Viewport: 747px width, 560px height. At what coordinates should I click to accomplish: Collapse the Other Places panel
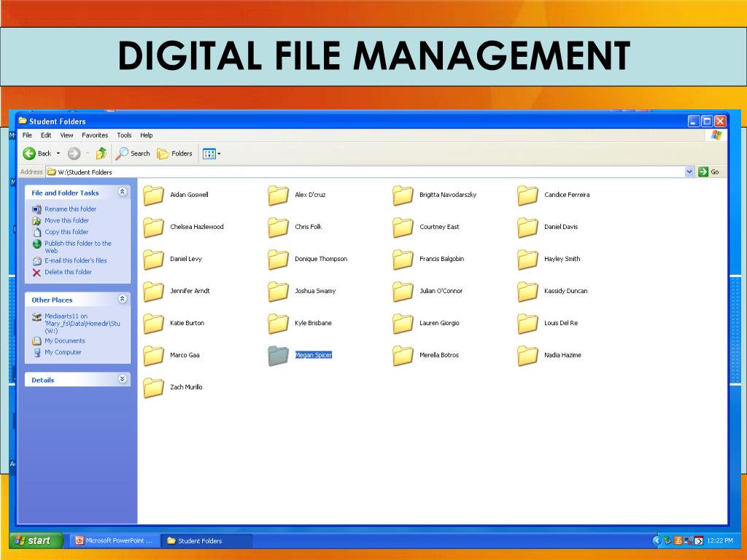pos(123,299)
